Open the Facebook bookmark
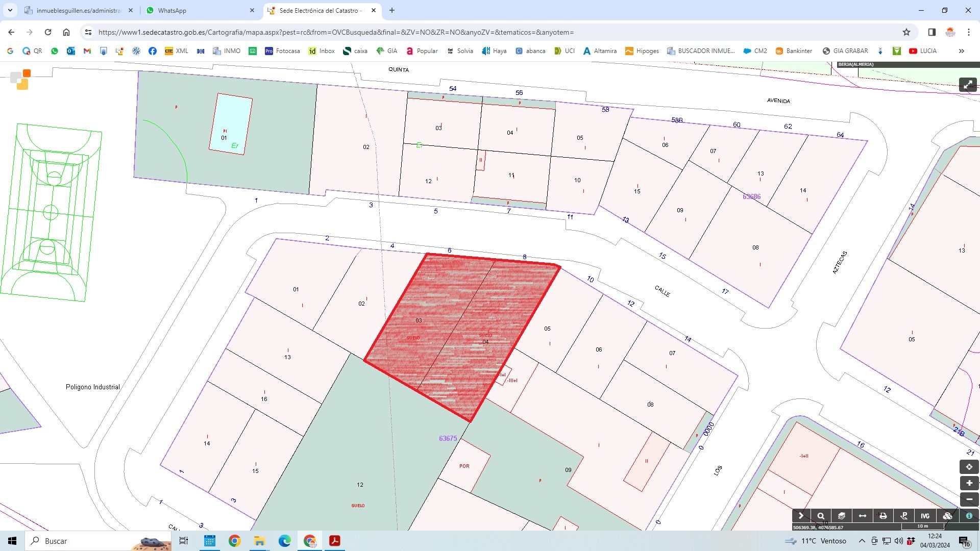 (x=153, y=51)
